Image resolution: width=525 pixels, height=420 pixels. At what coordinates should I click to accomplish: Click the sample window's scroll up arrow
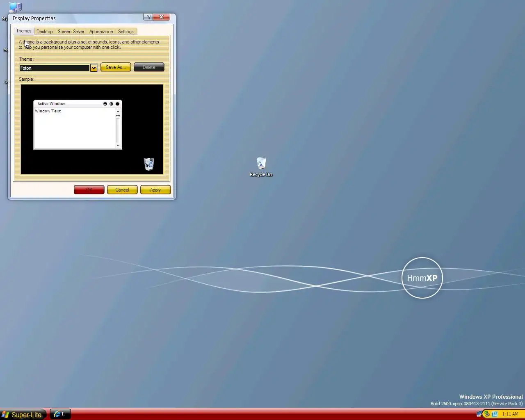(118, 111)
